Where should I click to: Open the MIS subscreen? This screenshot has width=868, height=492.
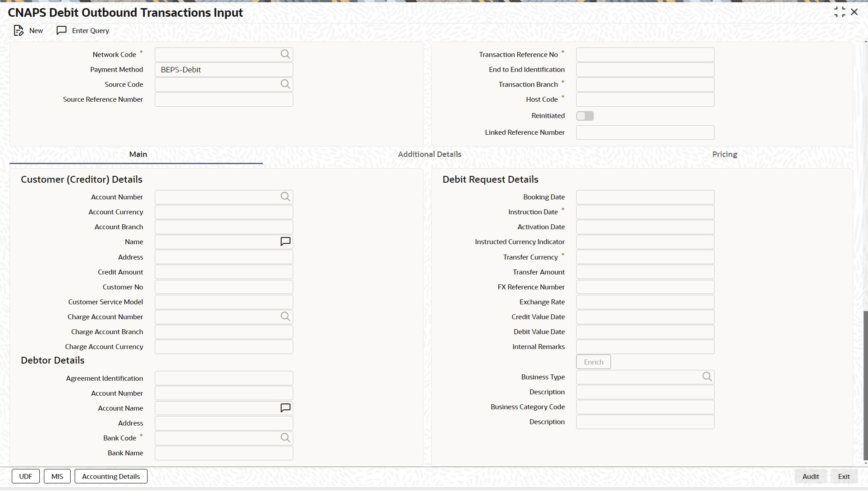(57, 477)
